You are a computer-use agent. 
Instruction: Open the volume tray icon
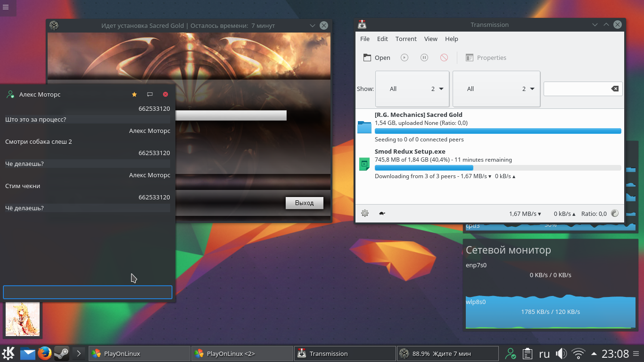click(x=561, y=354)
